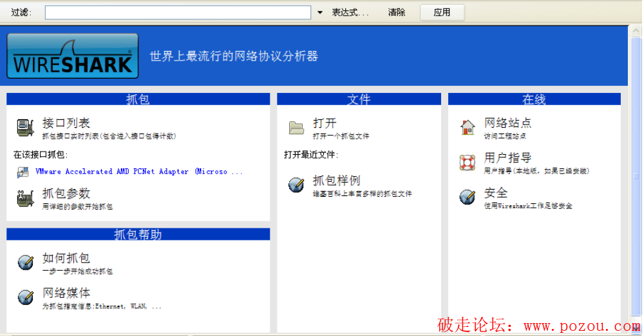Click the 打开一个抓包文件 description
Image resolution: width=644 pixels, height=336 pixels.
point(341,136)
